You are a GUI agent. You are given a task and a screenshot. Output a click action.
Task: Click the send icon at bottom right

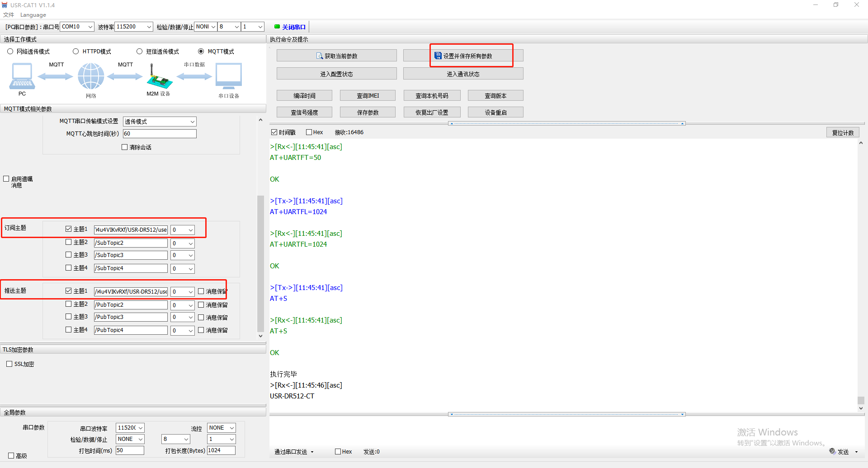(832, 451)
